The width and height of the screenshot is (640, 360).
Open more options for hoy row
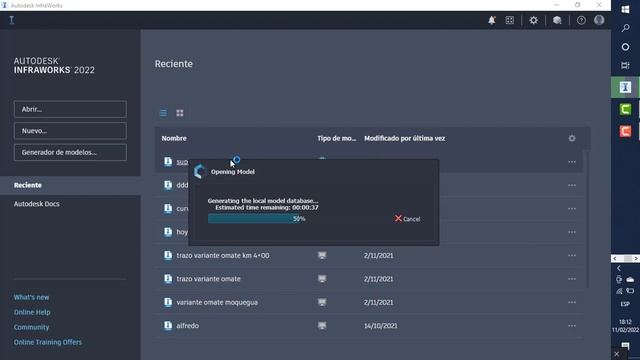click(x=572, y=232)
